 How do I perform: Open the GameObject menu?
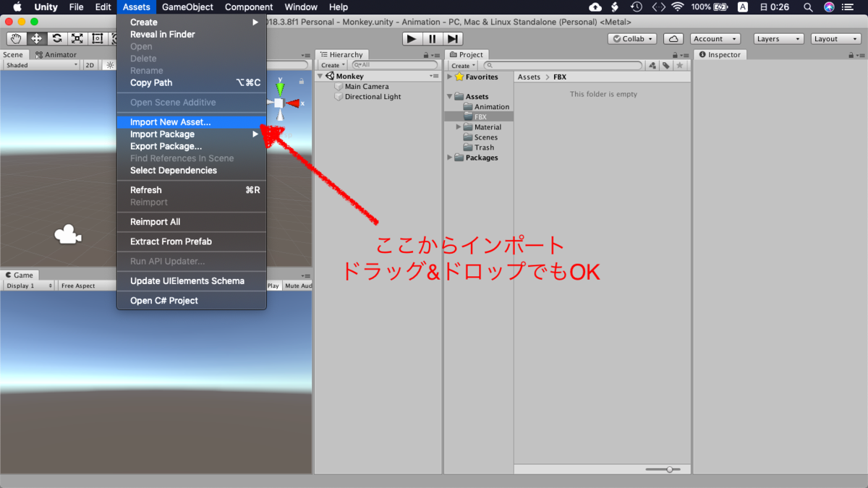187,7
